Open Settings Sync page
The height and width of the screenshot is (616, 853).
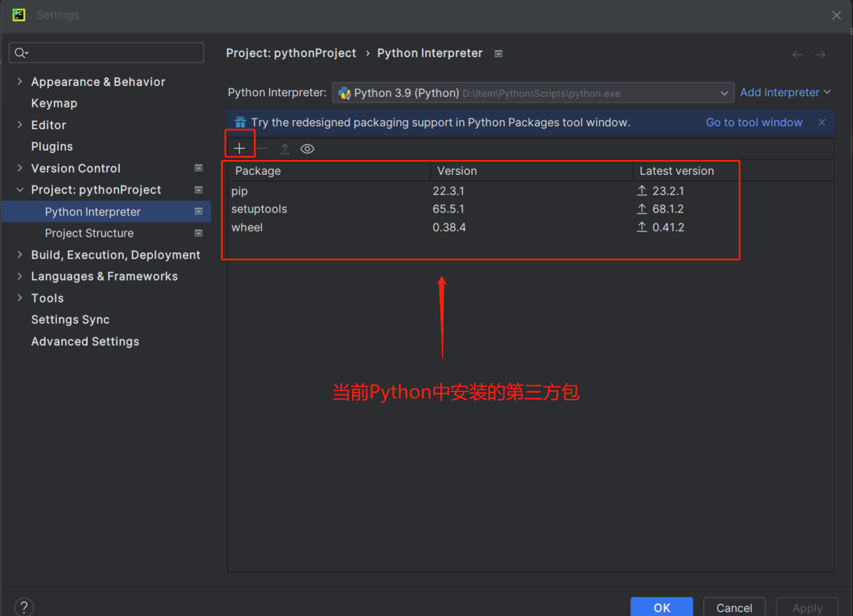tap(70, 320)
